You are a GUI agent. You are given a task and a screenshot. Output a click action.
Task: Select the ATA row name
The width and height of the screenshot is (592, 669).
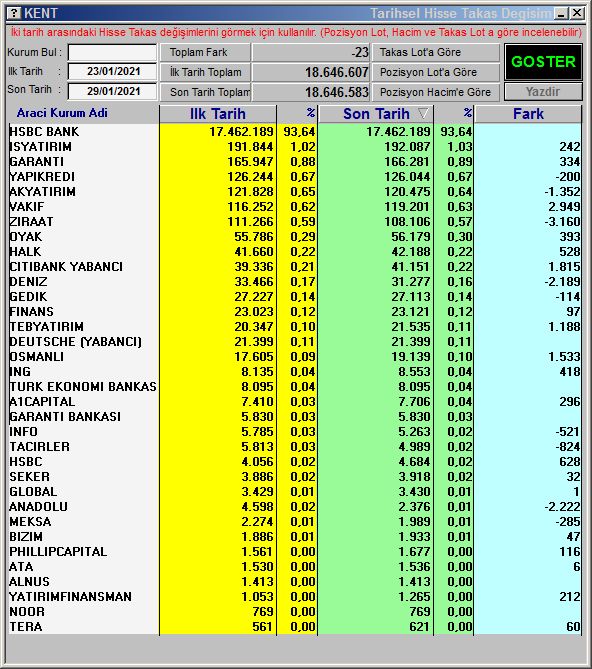pos(21,567)
